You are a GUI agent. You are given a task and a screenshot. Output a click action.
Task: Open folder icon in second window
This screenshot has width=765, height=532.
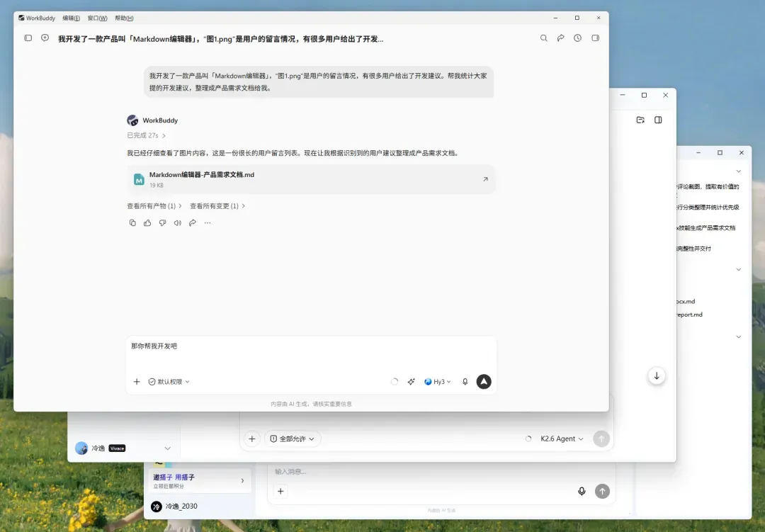[x=640, y=120]
